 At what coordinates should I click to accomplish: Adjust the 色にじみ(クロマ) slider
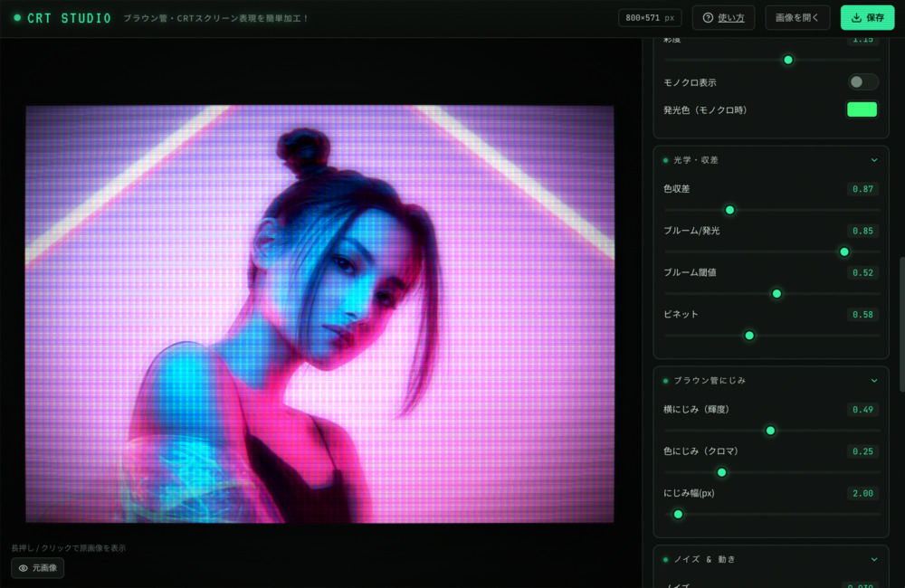(772, 472)
